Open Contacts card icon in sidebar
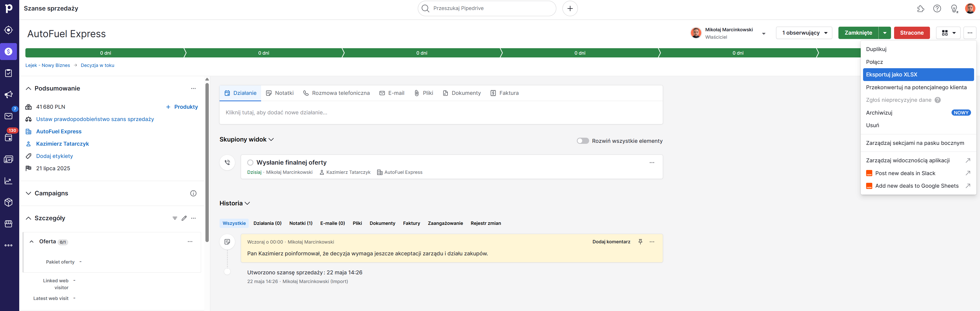Viewport: 980px width, 311px height. coord(9,159)
